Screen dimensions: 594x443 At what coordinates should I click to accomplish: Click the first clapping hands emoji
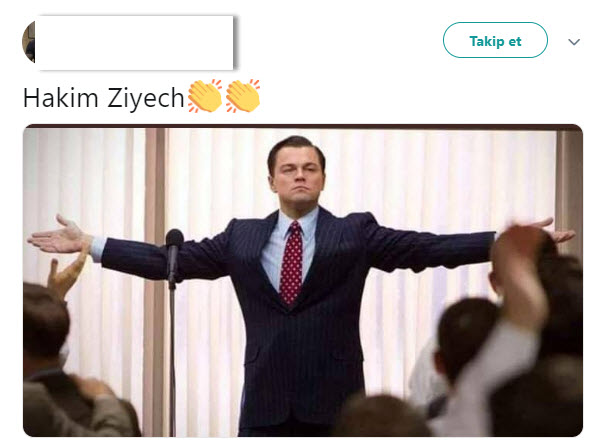click(x=205, y=96)
